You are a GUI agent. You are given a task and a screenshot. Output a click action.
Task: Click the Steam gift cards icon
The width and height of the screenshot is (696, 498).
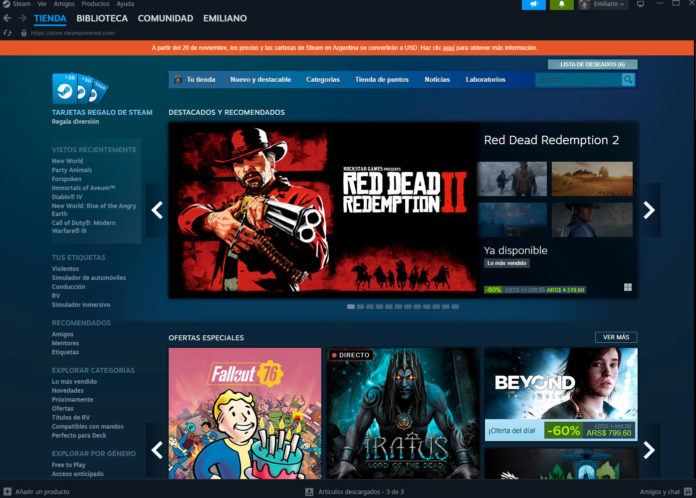80,88
